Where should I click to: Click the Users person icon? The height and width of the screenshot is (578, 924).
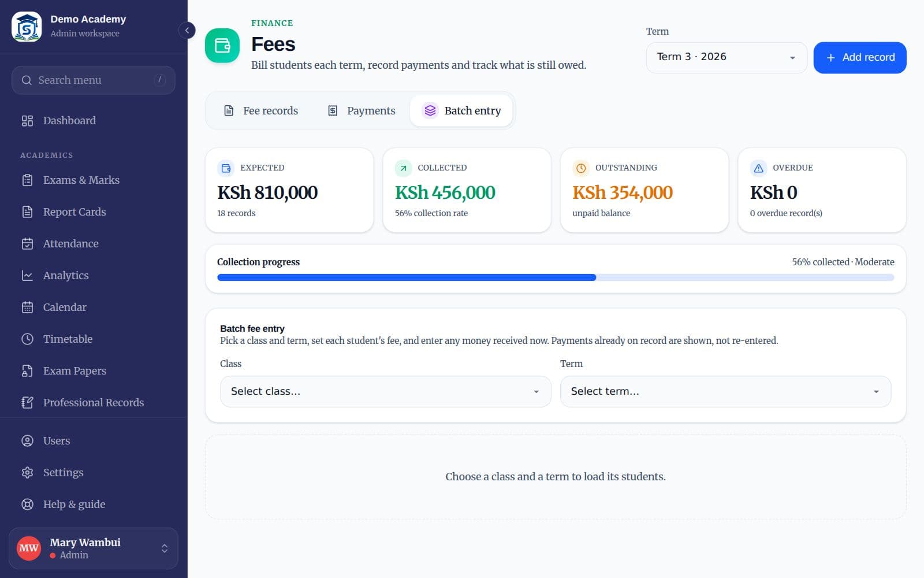27,441
